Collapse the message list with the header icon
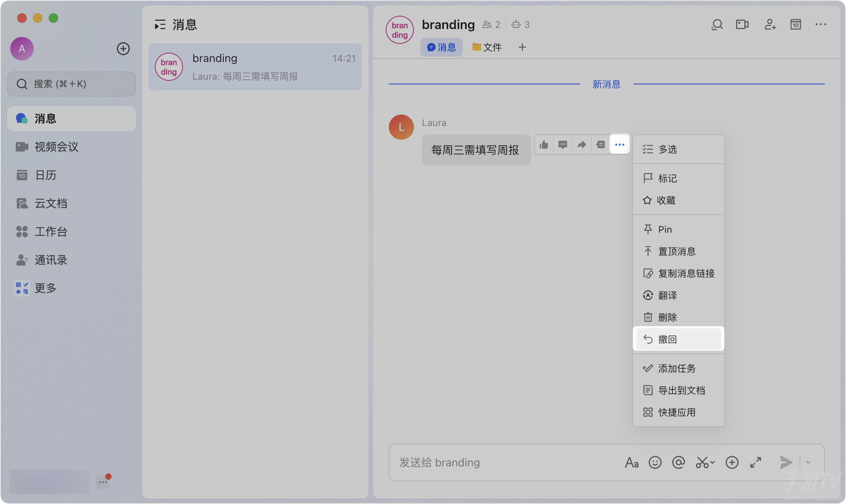This screenshot has width=846, height=504. pos(160,25)
